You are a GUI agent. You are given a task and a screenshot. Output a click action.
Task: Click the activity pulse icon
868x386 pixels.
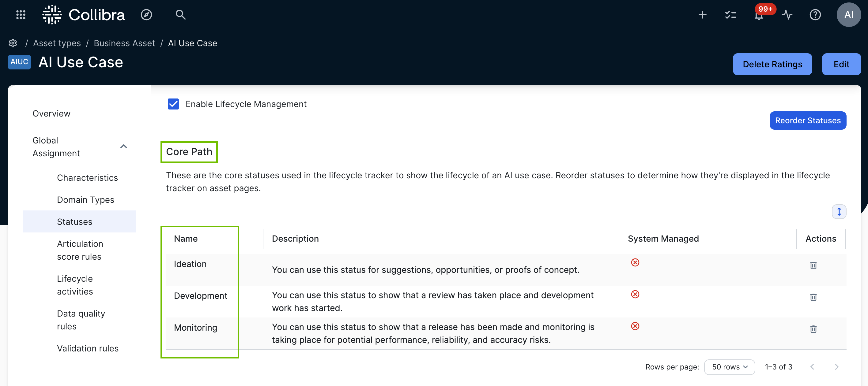(787, 15)
